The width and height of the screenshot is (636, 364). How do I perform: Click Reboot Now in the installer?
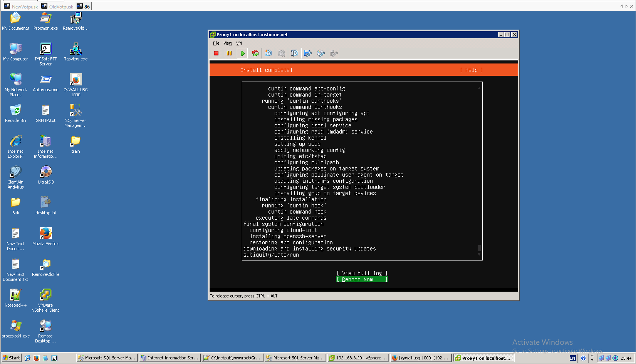tap(362, 280)
